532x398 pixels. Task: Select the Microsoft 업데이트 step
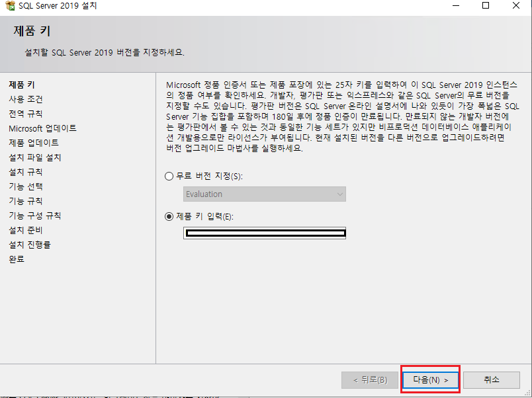coord(43,128)
